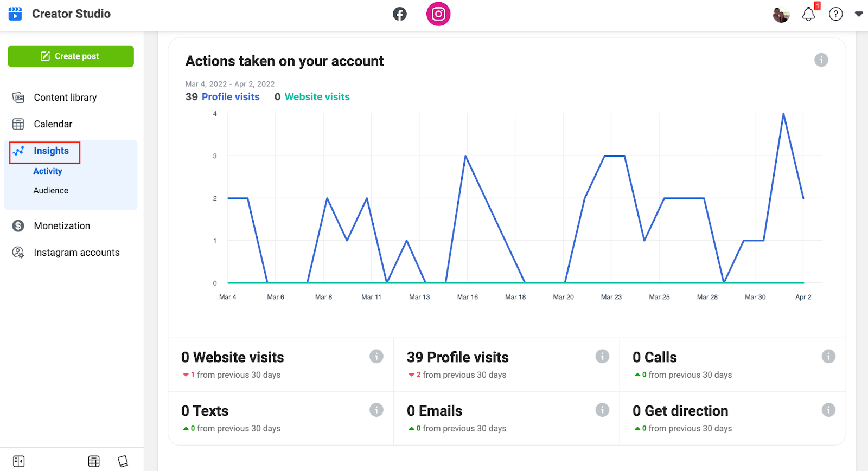Image resolution: width=868 pixels, height=471 pixels.
Task: Click the '39 Profile visits' card heading
Action: click(x=458, y=357)
